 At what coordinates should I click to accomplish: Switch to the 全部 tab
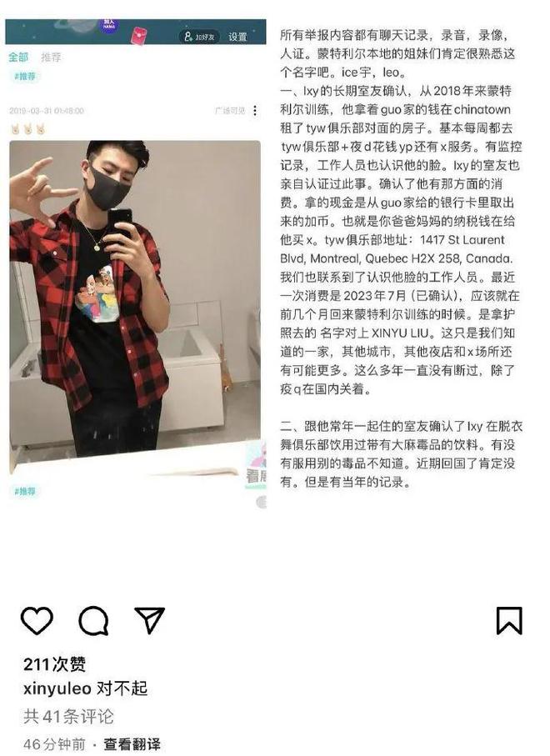pos(18,57)
